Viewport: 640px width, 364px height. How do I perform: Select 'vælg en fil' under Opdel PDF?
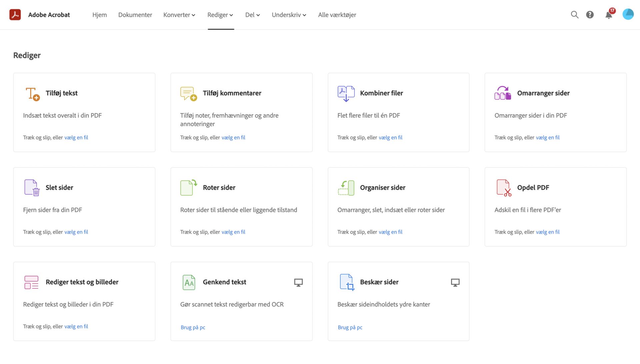pyautogui.click(x=548, y=232)
